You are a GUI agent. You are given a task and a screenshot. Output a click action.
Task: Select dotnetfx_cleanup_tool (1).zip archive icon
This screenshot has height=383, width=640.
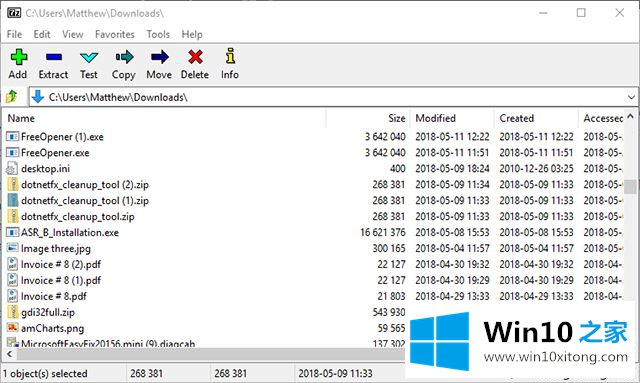click(x=13, y=200)
